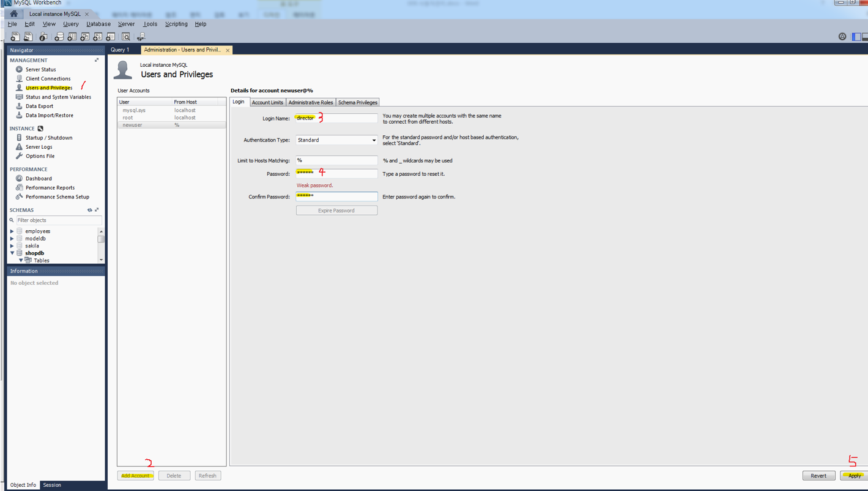Open Client Connections in Navigator

[x=48, y=78]
